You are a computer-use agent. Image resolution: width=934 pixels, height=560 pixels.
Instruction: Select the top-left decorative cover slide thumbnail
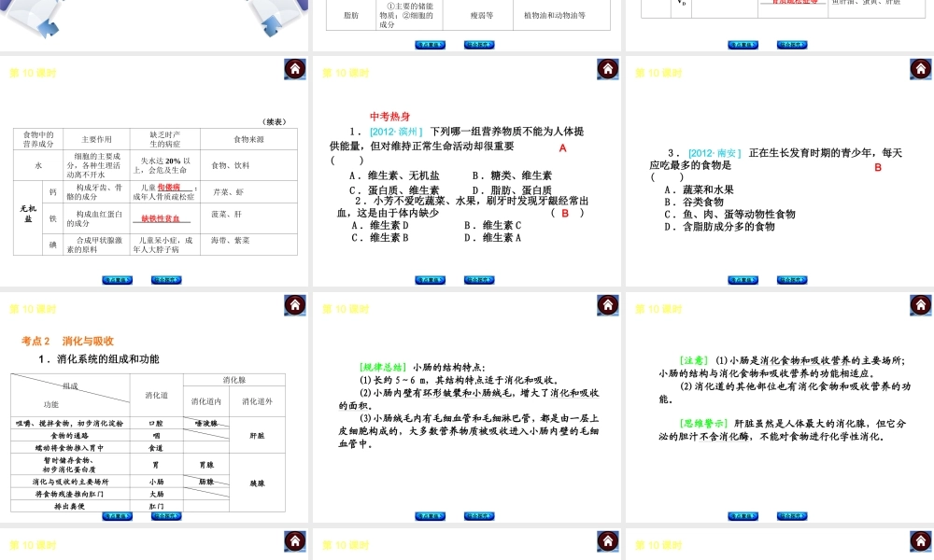click(x=154, y=25)
